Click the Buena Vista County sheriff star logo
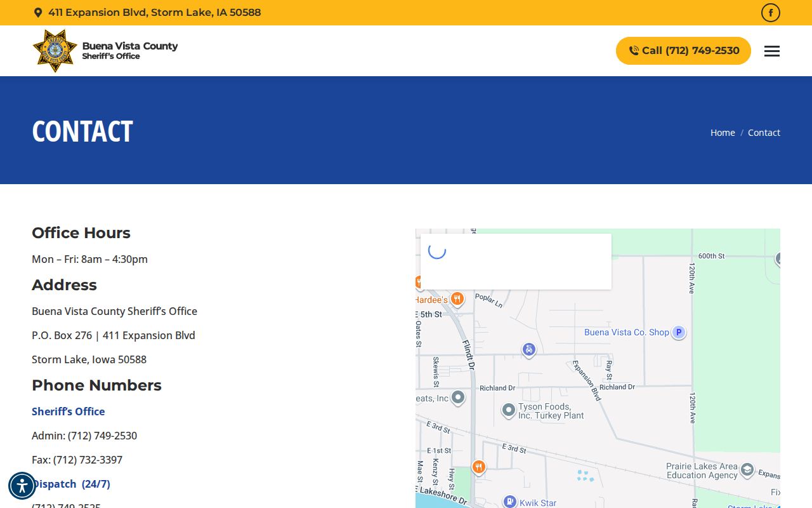812x508 pixels. 55,51
